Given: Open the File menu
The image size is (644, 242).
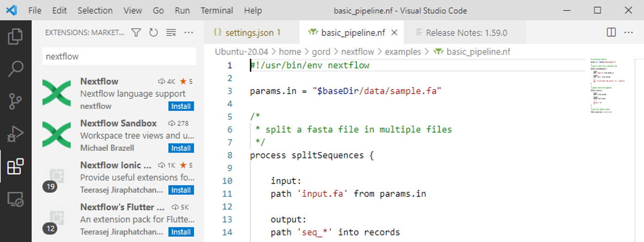Looking at the screenshot, I should click(x=35, y=10).
